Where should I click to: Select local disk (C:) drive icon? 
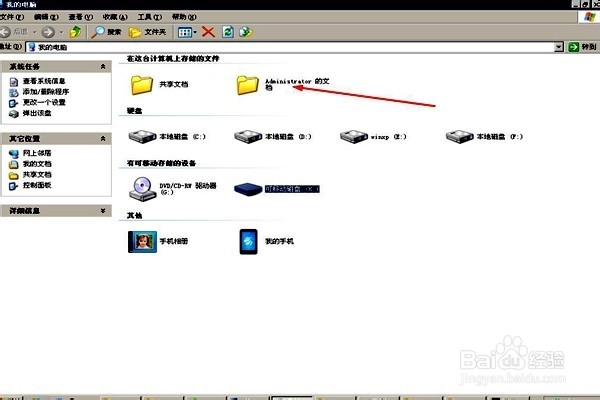(x=142, y=137)
